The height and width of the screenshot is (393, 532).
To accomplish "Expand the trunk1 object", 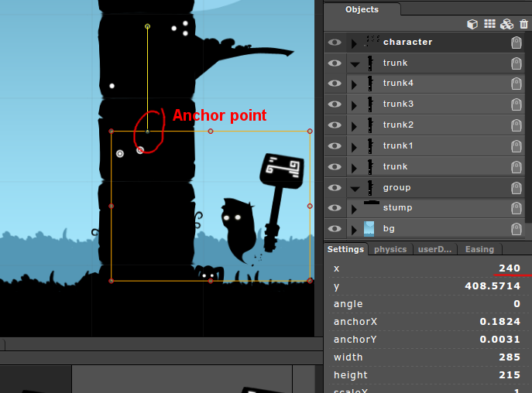I will [354, 148].
